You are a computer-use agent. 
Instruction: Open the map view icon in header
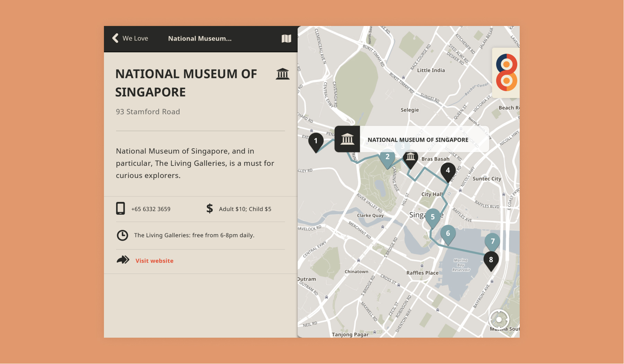pos(286,38)
